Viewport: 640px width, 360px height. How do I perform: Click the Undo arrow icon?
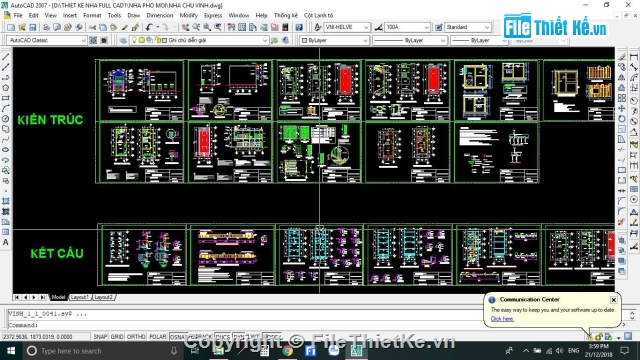[x=149, y=27]
